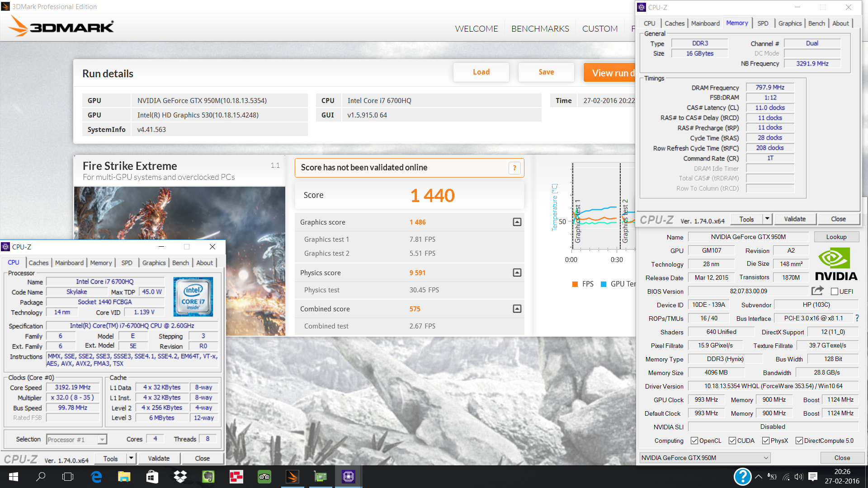Click Validate in Memory CPU-Z window
This screenshot has height=488, width=868.
click(x=794, y=219)
